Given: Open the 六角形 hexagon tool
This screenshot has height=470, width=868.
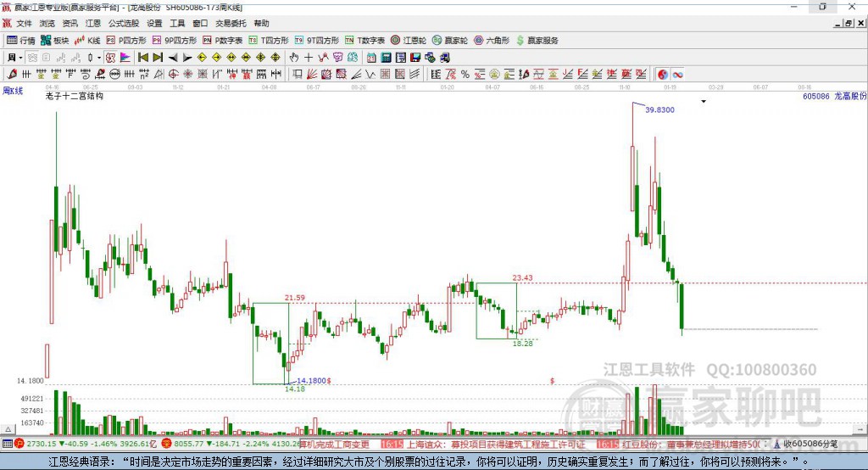Looking at the screenshot, I should [492, 41].
